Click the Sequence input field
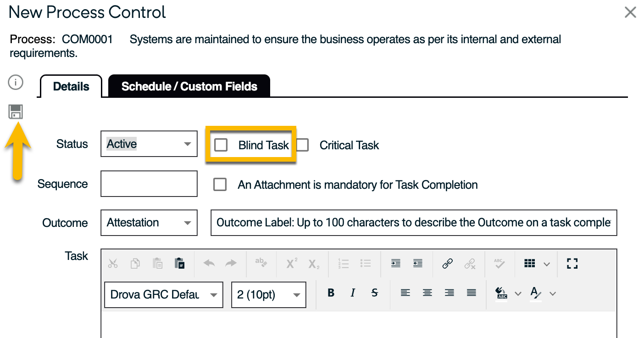 149,184
